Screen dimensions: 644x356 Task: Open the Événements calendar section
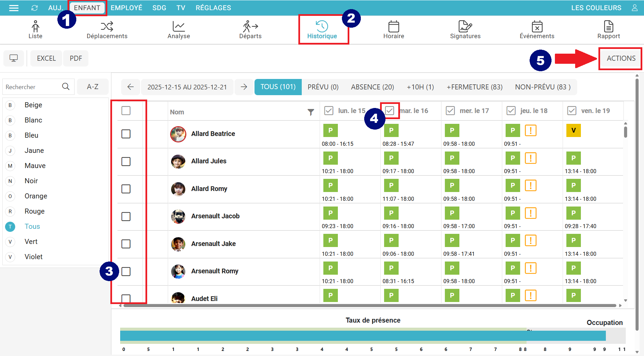point(537,30)
